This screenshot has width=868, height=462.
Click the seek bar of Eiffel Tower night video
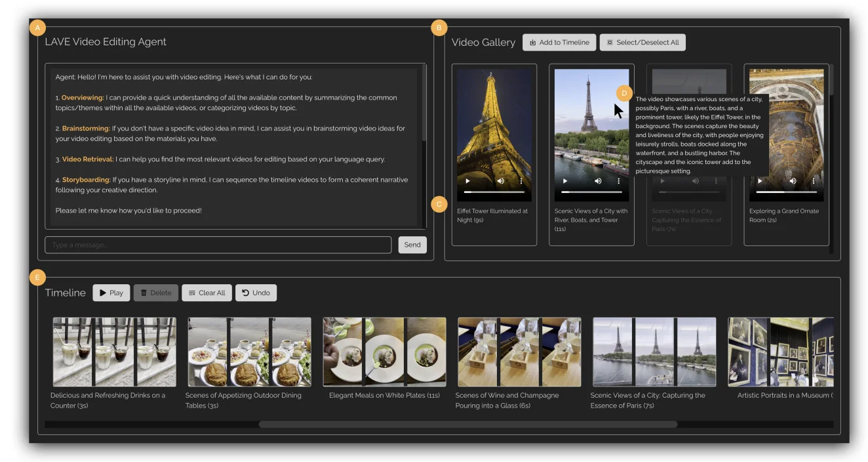point(494,192)
